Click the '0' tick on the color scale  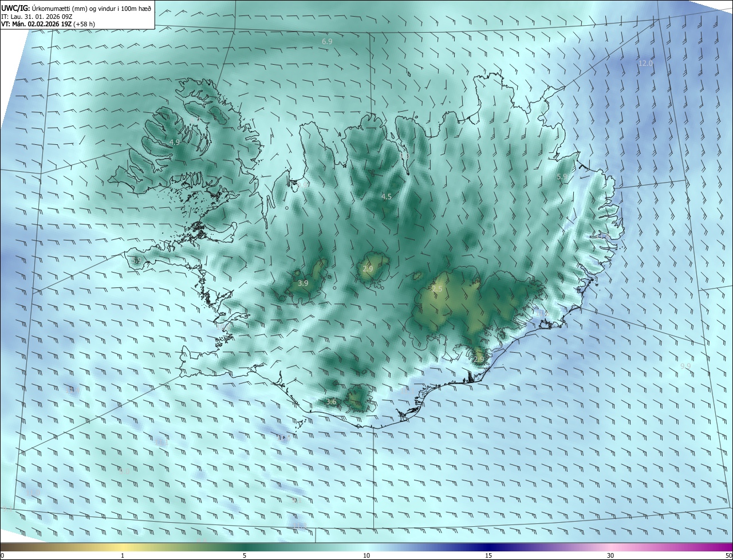pos(2,555)
